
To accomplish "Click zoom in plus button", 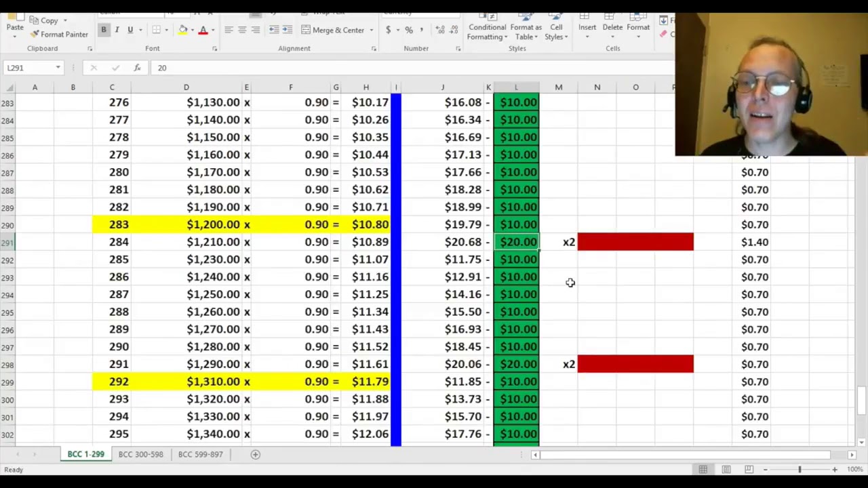I will click(x=835, y=470).
